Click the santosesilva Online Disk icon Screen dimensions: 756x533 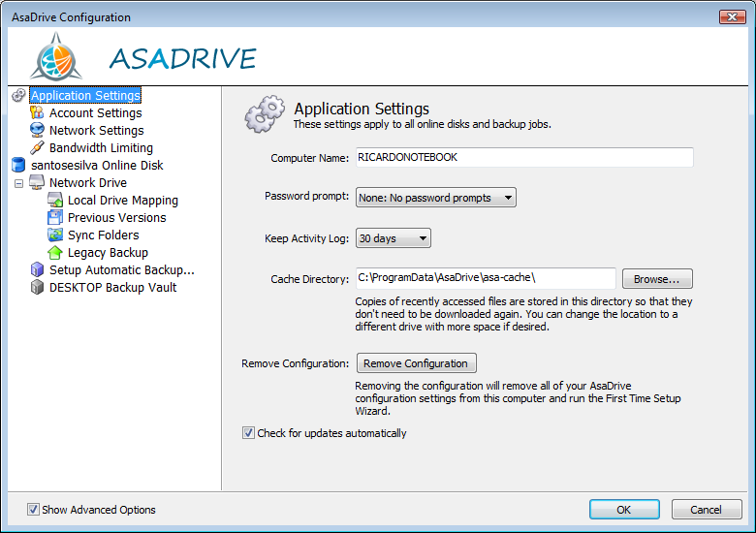(17, 165)
